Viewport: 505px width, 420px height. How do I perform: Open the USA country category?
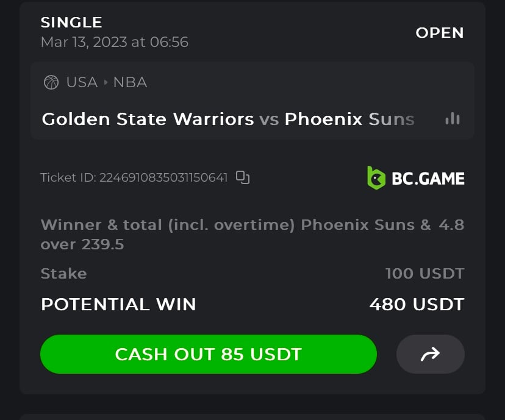[82, 82]
